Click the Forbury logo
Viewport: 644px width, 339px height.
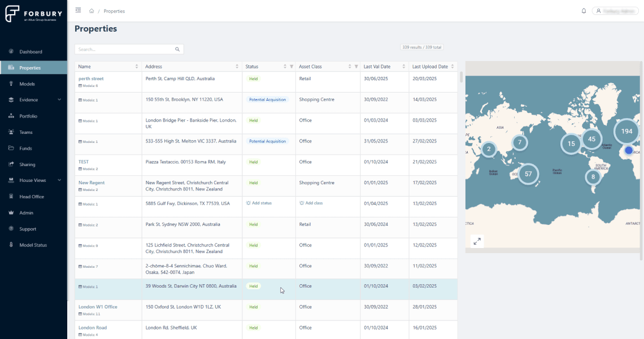point(33,14)
